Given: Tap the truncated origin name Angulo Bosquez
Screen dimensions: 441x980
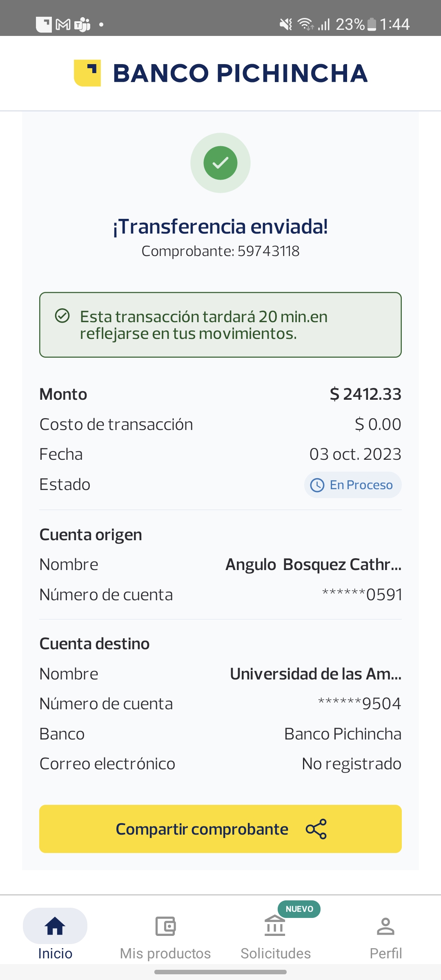Looking at the screenshot, I should tap(313, 565).
